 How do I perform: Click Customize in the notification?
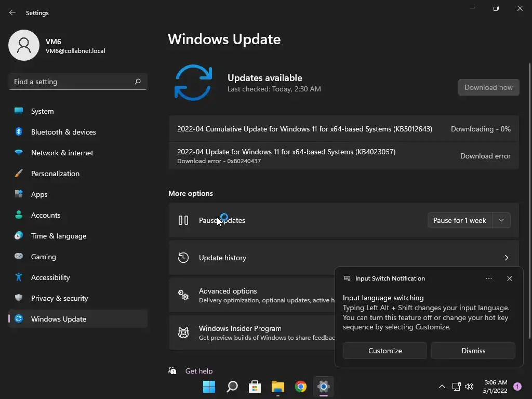point(385,351)
